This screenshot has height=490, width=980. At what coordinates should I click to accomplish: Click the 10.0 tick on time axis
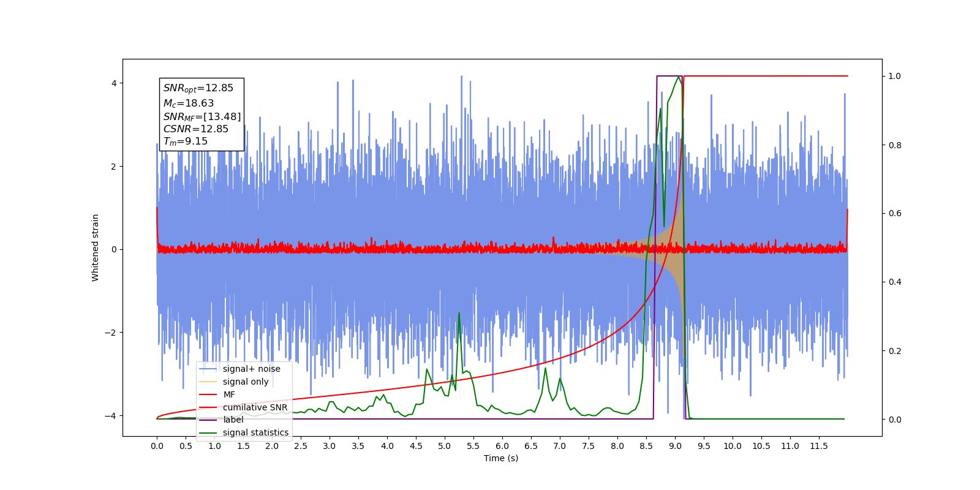coord(733,446)
